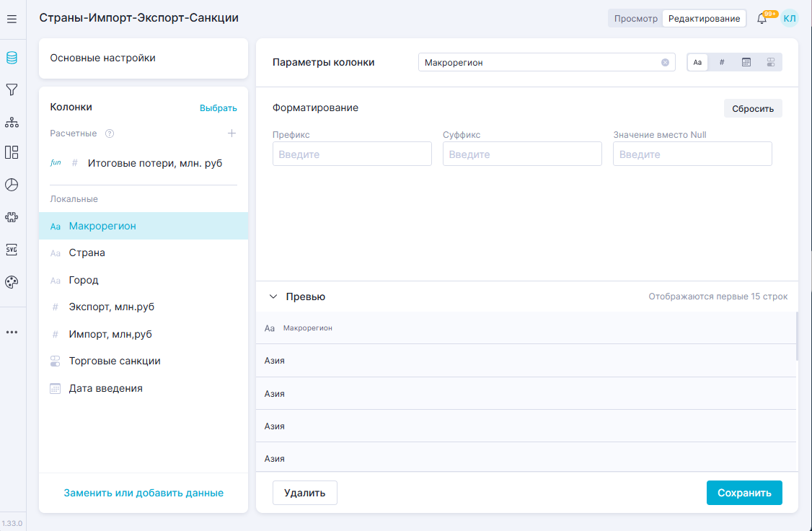Viewport: 812px width, 531px height.
Task: Open the hamburger menu in top-left
Action: [12, 19]
